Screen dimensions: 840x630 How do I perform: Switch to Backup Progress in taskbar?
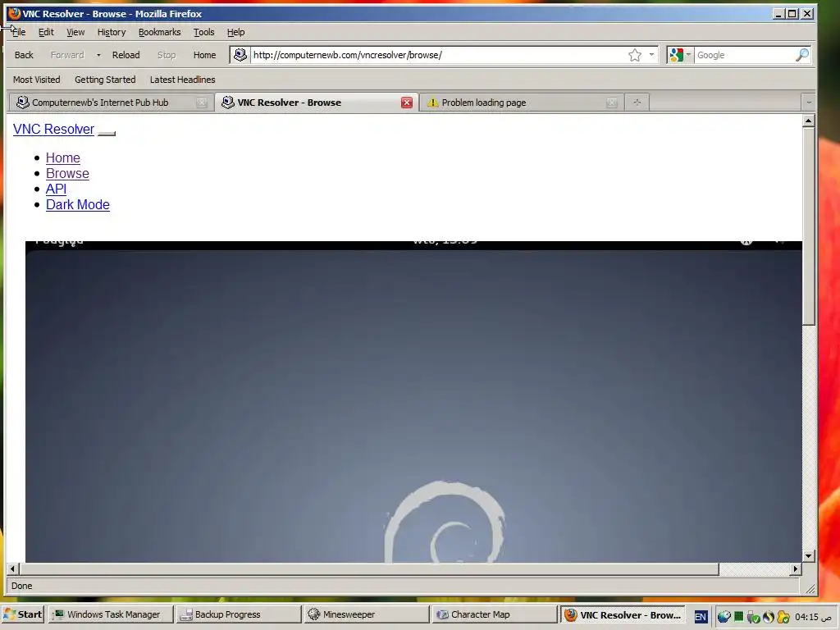(239, 614)
